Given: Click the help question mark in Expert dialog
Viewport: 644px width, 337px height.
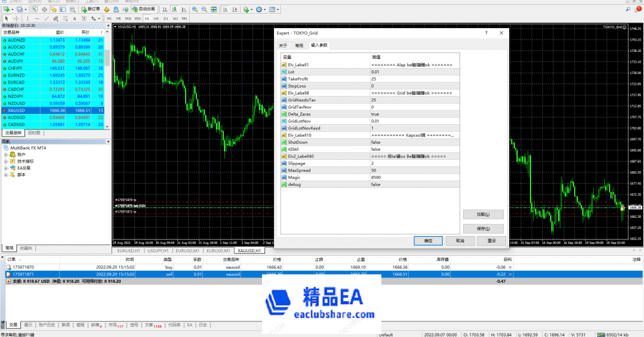Looking at the screenshot, I should click(486, 33).
